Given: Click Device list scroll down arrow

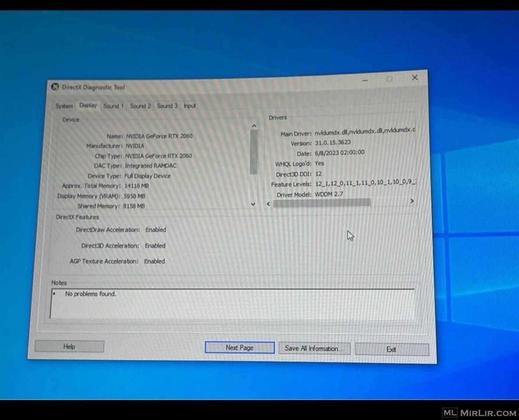Looking at the screenshot, I should pyautogui.click(x=253, y=204).
